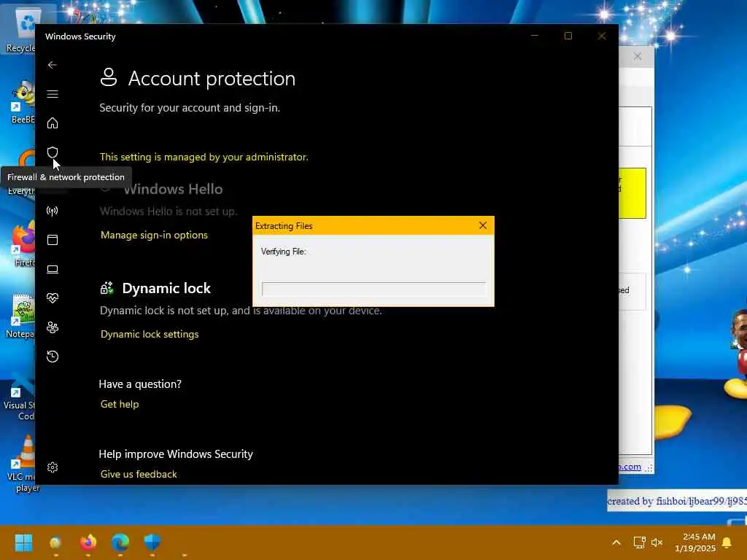Open Family options icon in sidebar

pos(53,327)
